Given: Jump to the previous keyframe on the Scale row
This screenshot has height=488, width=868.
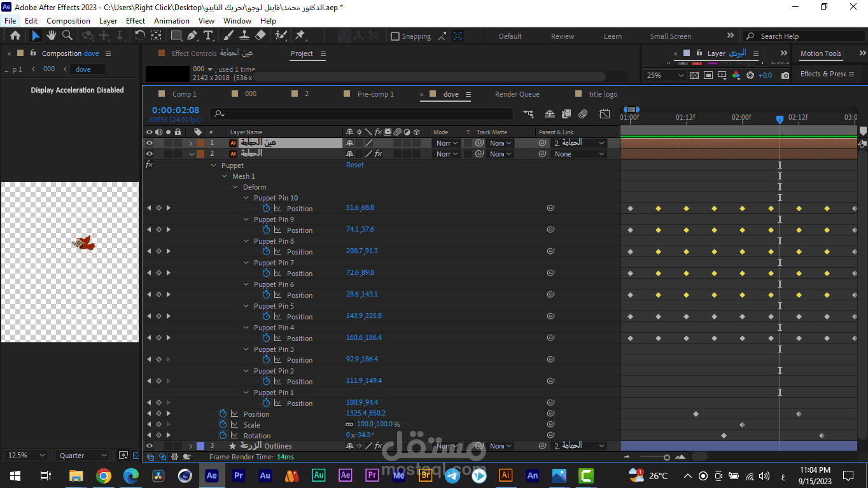Looking at the screenshot, I should (149, 424).
